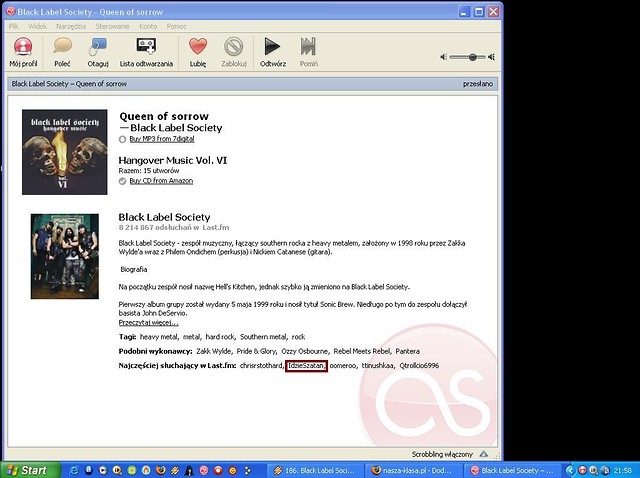Open similar artist Rebel Meets Rebel
Image resolution: width=640 pixels, height=478 pixels.
coord(362,351)
